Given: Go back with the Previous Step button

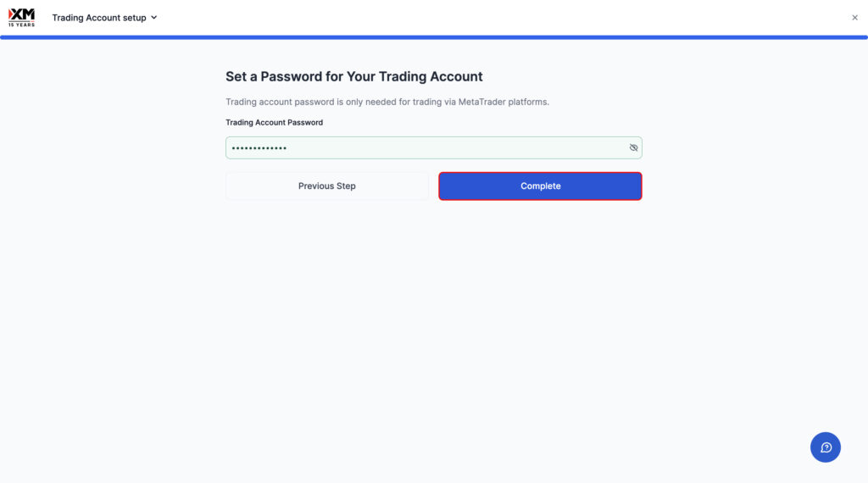Looking at the screenshot, I should click(x=326, y=186).
